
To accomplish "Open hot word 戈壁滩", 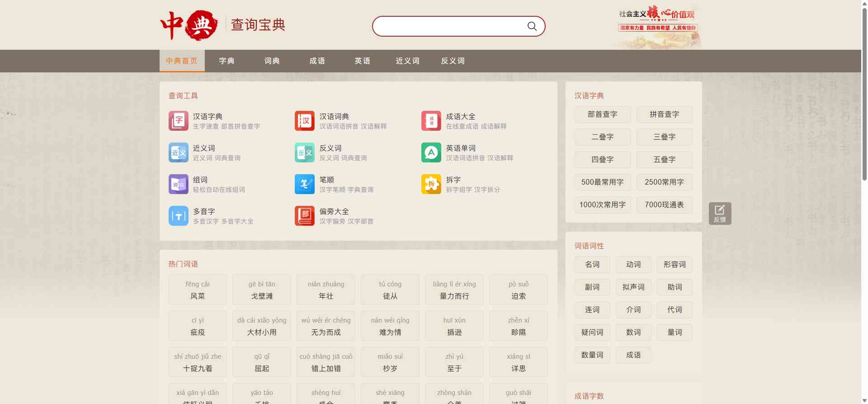I will [262, 290].
